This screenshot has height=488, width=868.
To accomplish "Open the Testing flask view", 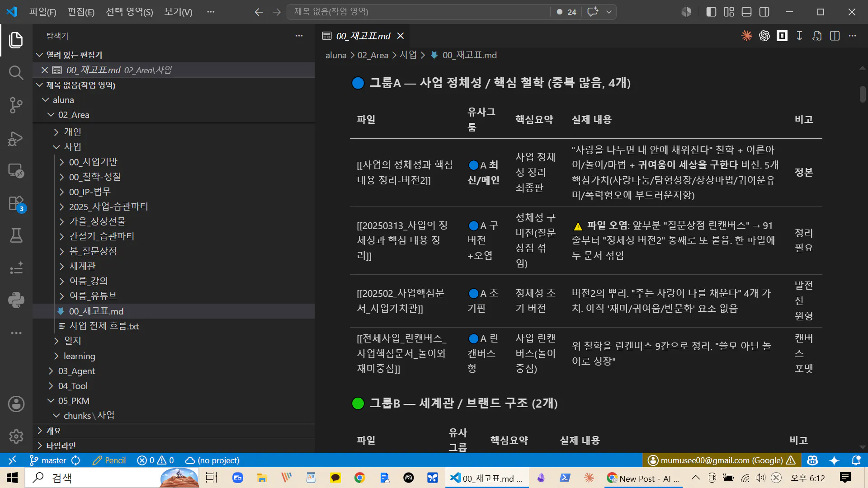I will click(x=16, y=235).
